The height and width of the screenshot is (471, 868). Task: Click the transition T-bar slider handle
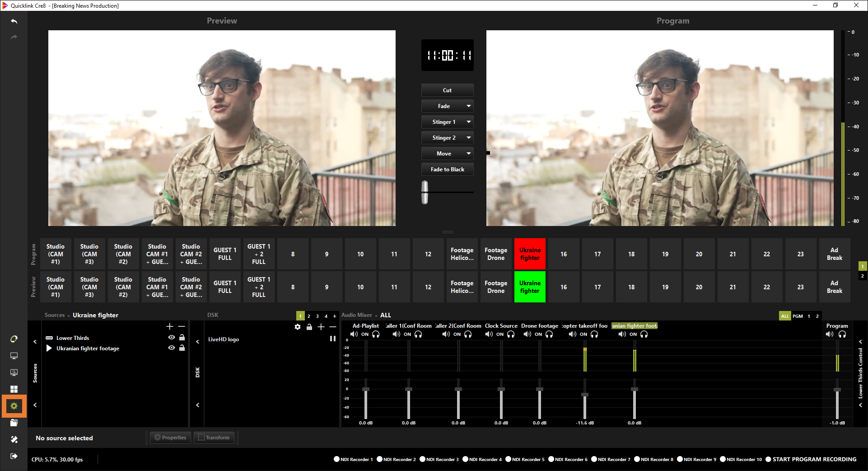click(x=425, y=192)
